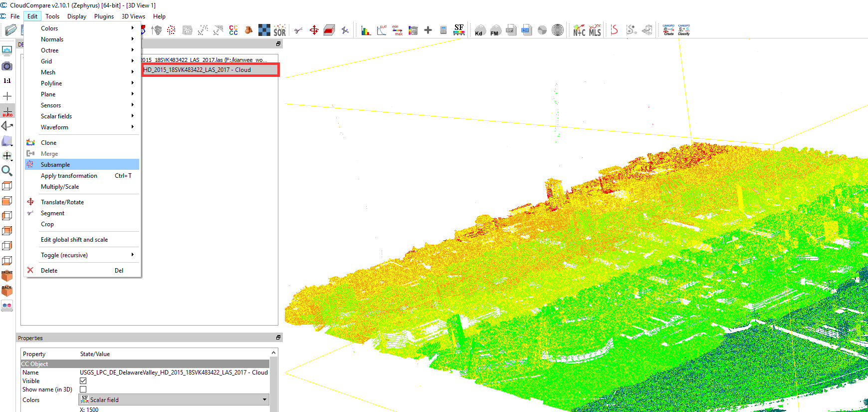
Task: Enable Show name (in 3D) checkbox
Action: click(83, 390)
